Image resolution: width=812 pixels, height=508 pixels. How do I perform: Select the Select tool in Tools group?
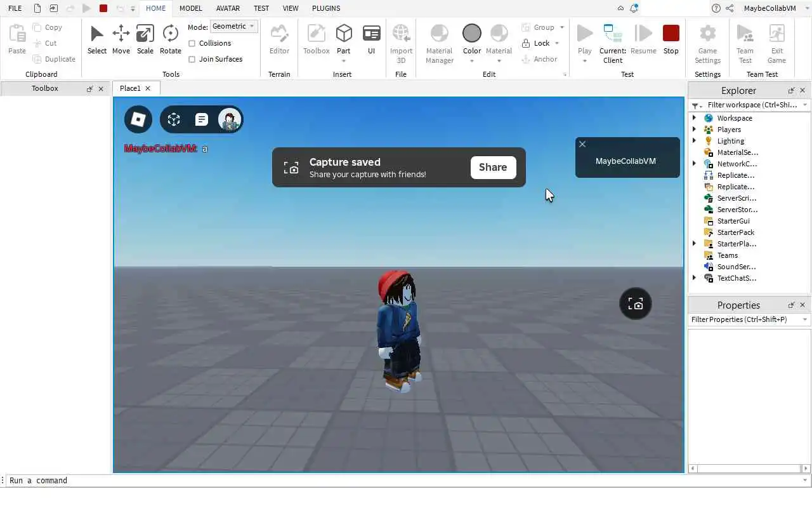96,40
